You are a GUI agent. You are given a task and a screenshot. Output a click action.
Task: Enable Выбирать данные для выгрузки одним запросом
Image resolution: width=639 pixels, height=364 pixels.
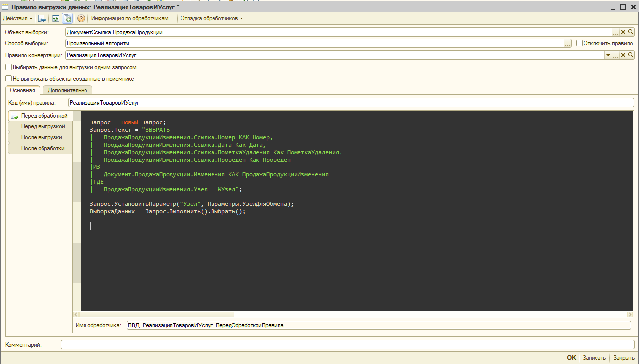pos(8,67)
